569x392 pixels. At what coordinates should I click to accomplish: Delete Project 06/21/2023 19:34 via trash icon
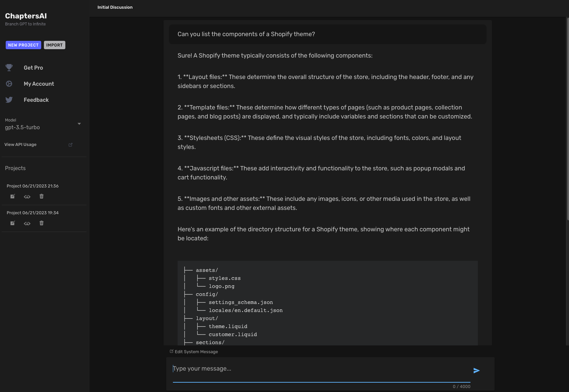click(x=42, y=223)
